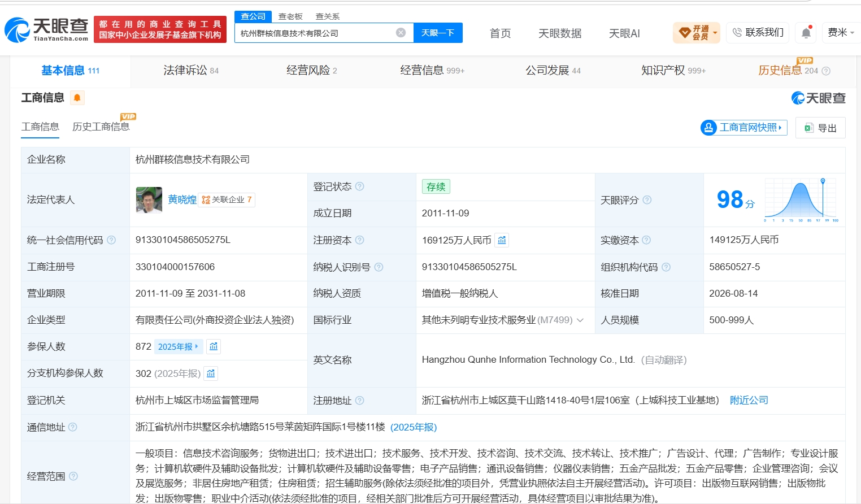861x504 pixels.
Task: Show help for 天眼评分
Action: (x=647, y=200)
